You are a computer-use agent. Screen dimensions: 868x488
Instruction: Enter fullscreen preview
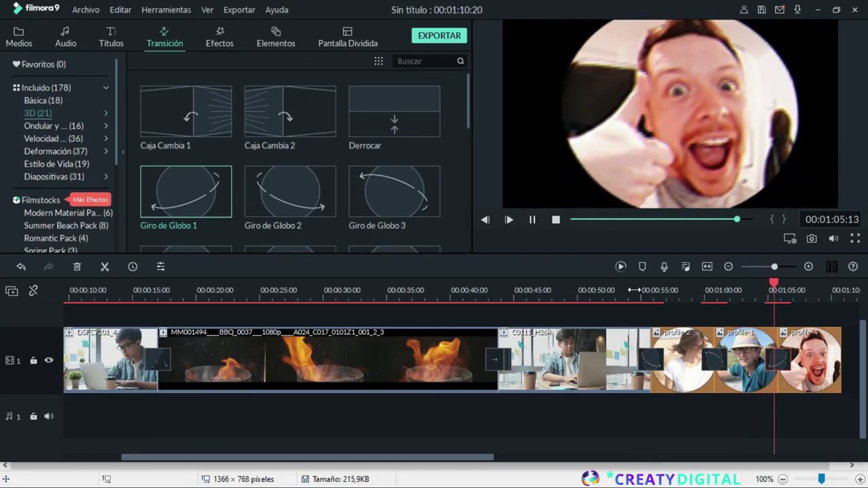click(x=855, y=239)
